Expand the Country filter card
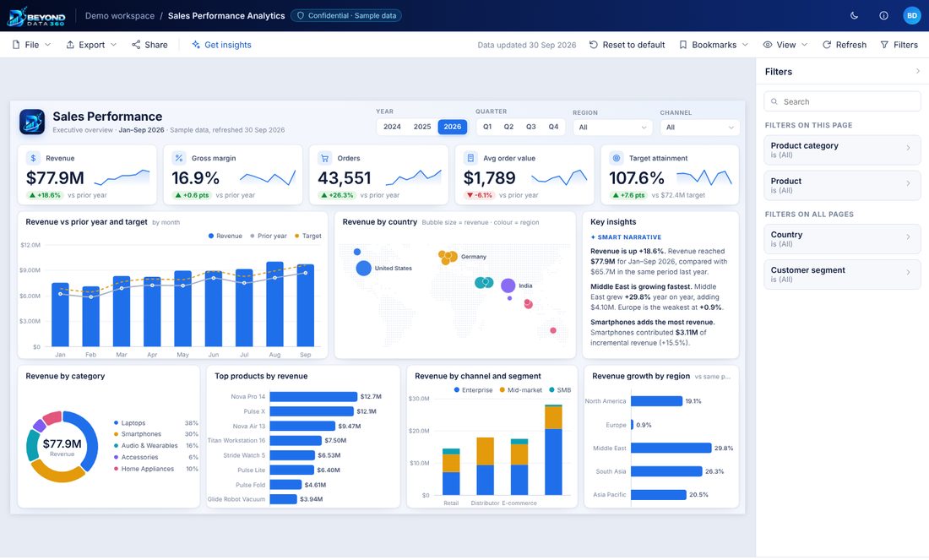Screen dimensions: 929x560 tap(842, 239)
